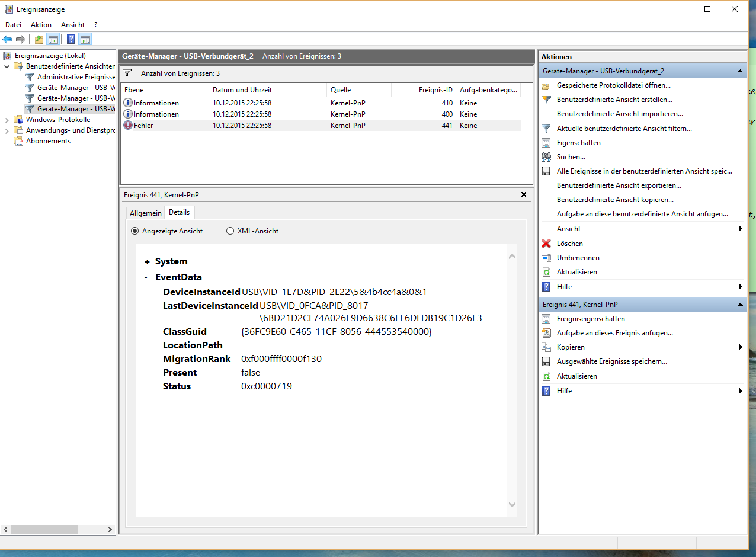This screenshot has width=756, height=557.
Task: Open Ereigniseigenschaften via its icon
Action: pyautogui.click(x=546, y=319)
